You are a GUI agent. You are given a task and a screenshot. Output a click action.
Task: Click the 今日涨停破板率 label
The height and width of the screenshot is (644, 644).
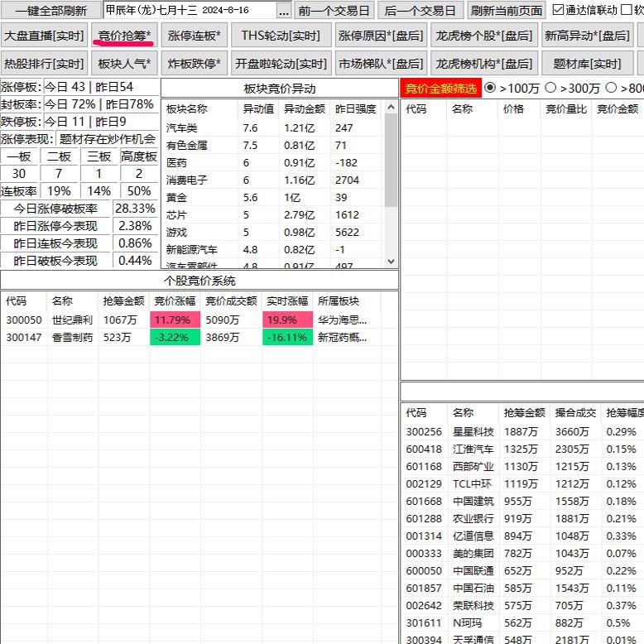coord(55,209)
